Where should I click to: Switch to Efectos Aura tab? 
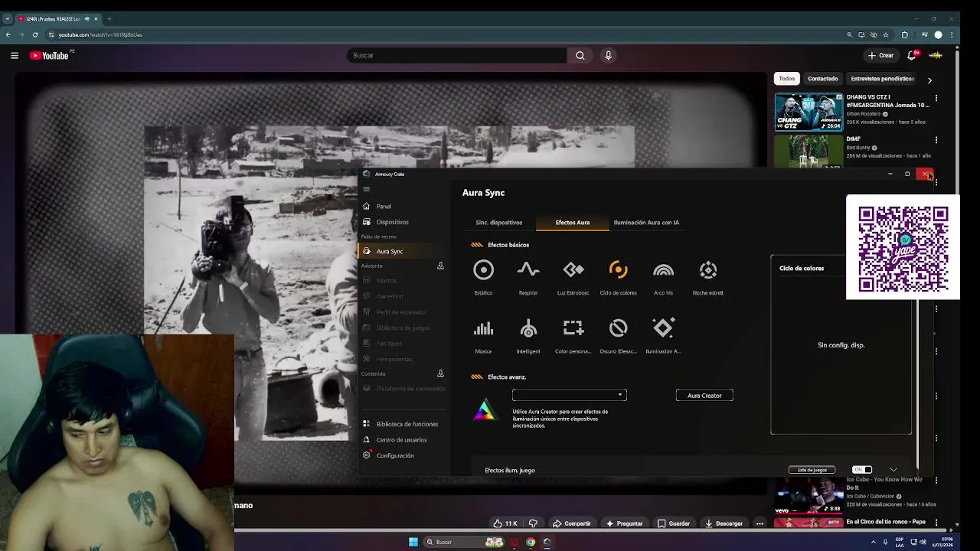coord(573,223)
